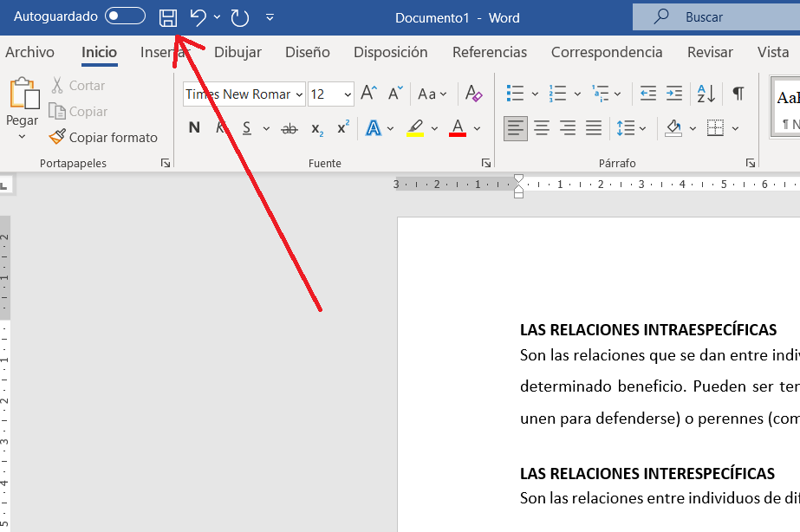800x532 pixels.
Task: Apply bulleted list
Action: 515,94
